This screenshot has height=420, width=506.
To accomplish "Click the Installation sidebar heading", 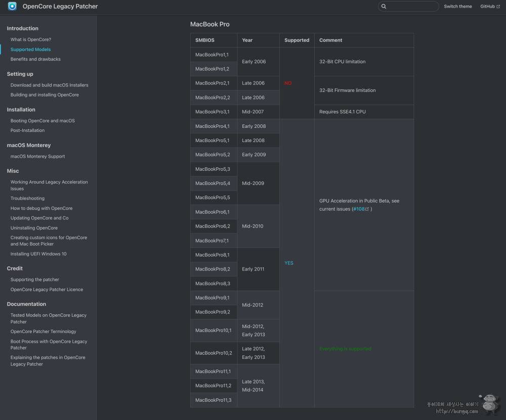I will (x=21, y=110).
